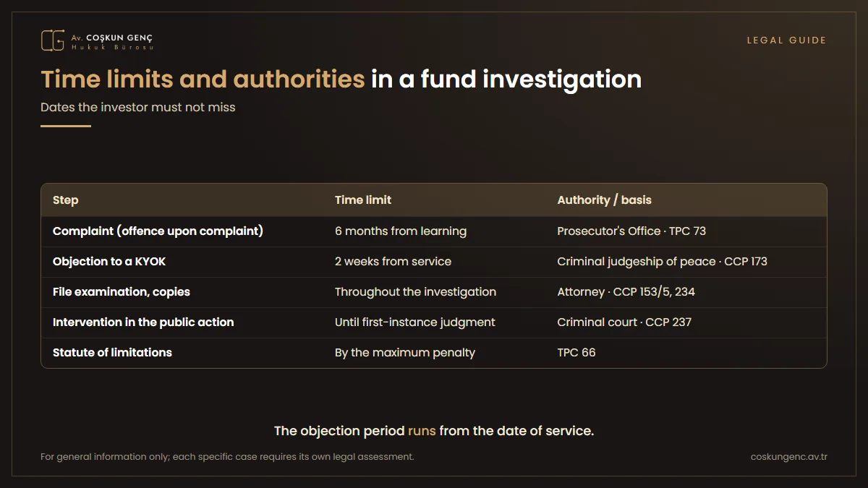
Task: Click 'Criminal judgeship of peace · CCP 173' cell
Action: [x=663, y=262]
